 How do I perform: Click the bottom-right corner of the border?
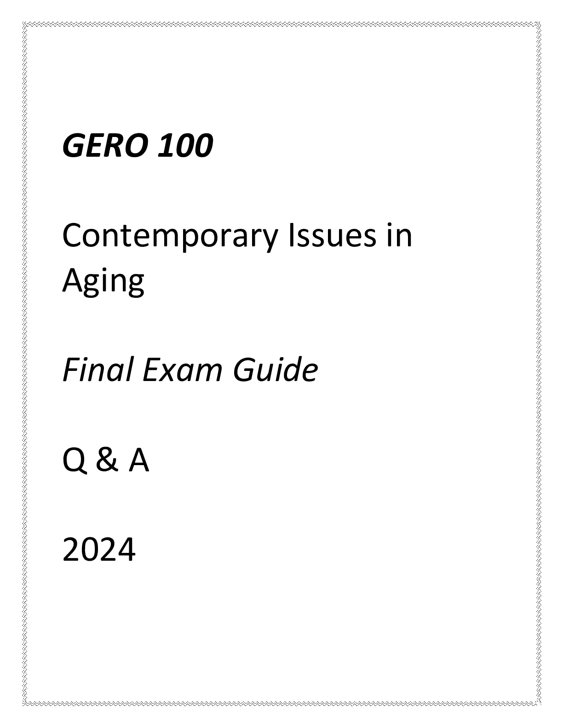[x=539, y=704]
